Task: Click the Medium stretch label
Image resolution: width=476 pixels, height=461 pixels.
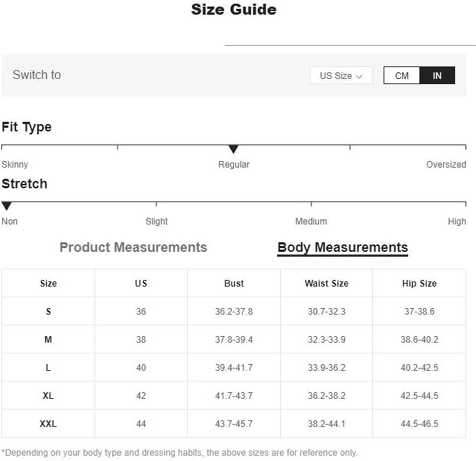Action: [311, 221]
